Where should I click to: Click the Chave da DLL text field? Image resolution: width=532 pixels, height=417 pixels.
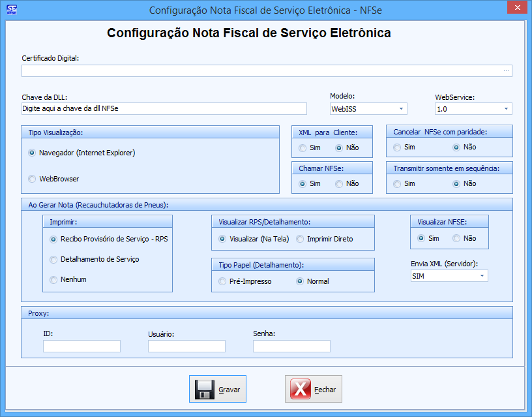[164, 108]
